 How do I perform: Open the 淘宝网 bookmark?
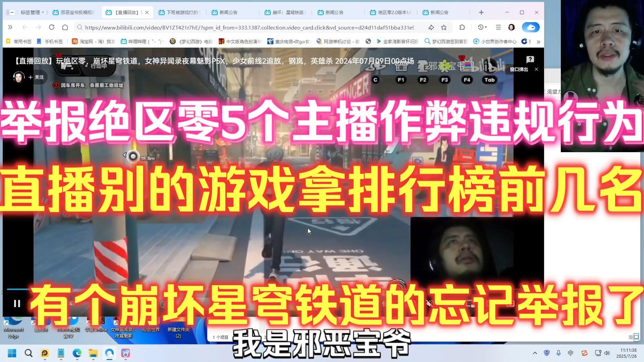click(93, 42)
